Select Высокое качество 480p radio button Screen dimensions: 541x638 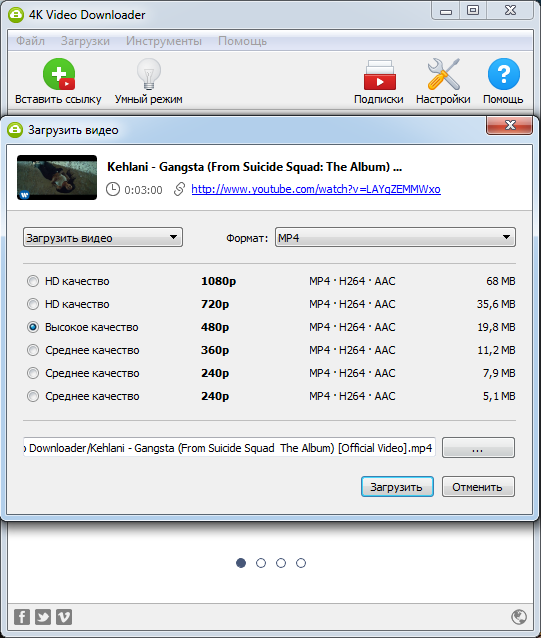[33, 327]
